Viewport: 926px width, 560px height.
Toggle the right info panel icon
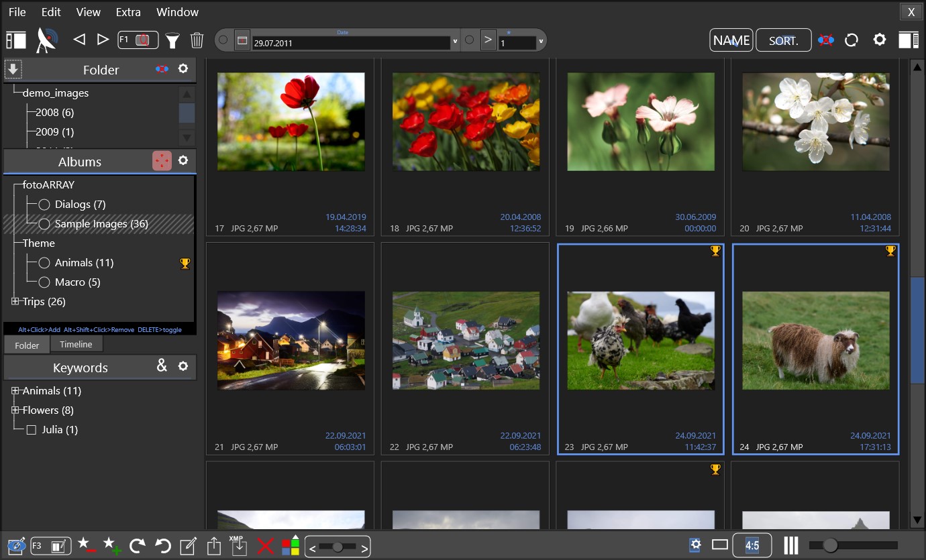point(909,40)
